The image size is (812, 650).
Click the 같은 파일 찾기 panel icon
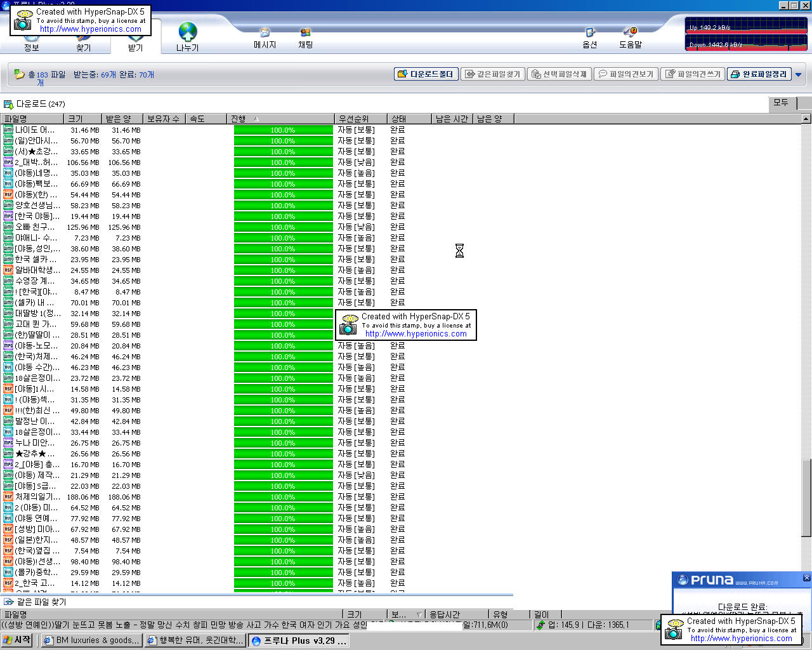(8, 602)
